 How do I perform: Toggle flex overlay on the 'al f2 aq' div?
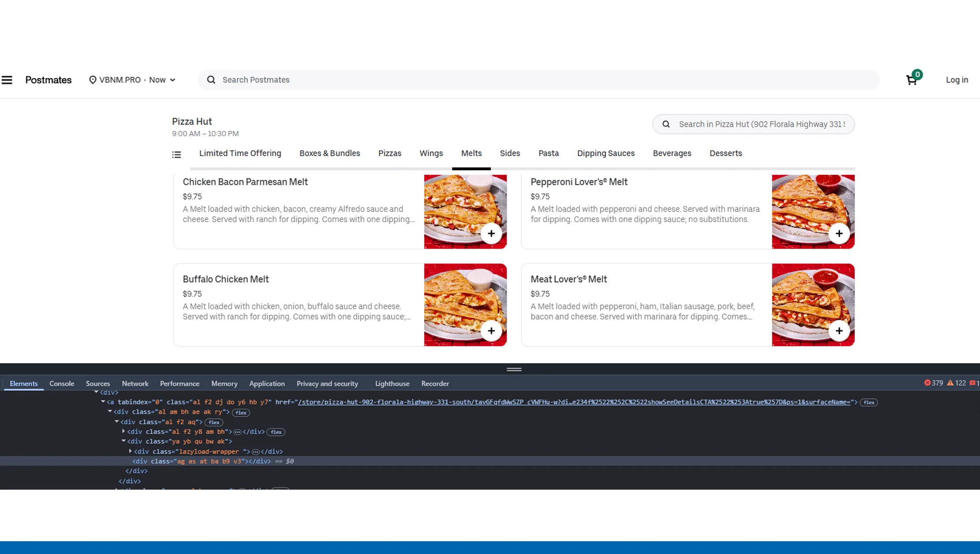214,422
